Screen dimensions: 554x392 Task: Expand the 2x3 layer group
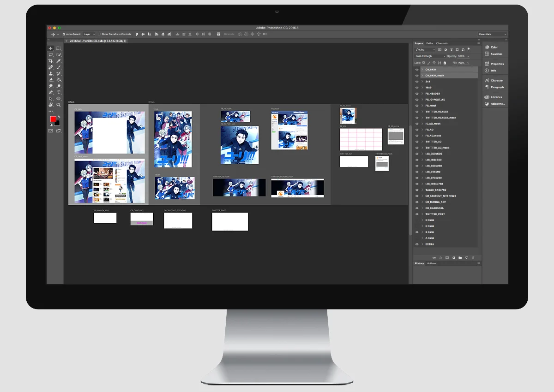(422, 82)
